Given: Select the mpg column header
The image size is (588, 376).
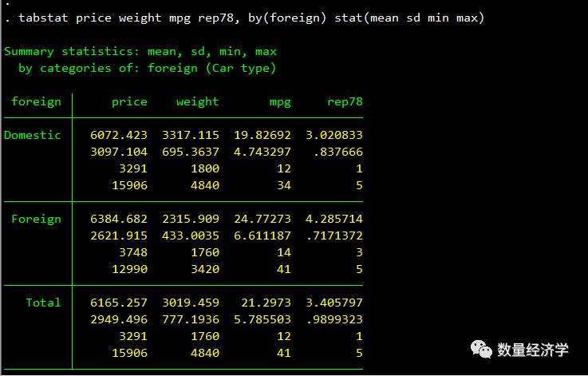Looking at the screenshot, I should [x=280, y=102].
